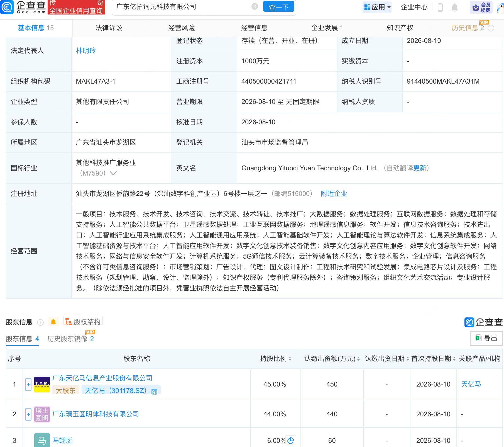Image resolution: width=504 pixels, height=447 pixels.
Task: Open the Qcc.com logo home link
Action: click(23, 7)
